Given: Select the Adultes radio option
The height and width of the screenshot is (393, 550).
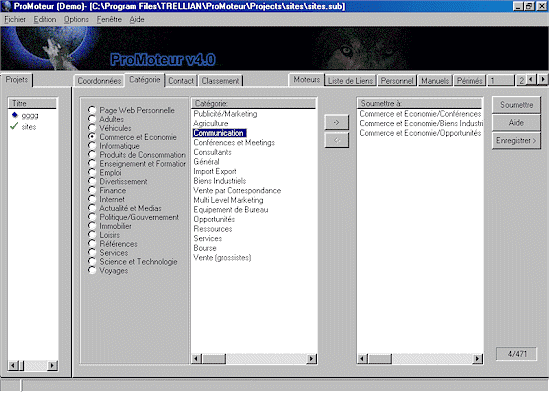Looking at the screenshot, I should click(x=92, y=119).
